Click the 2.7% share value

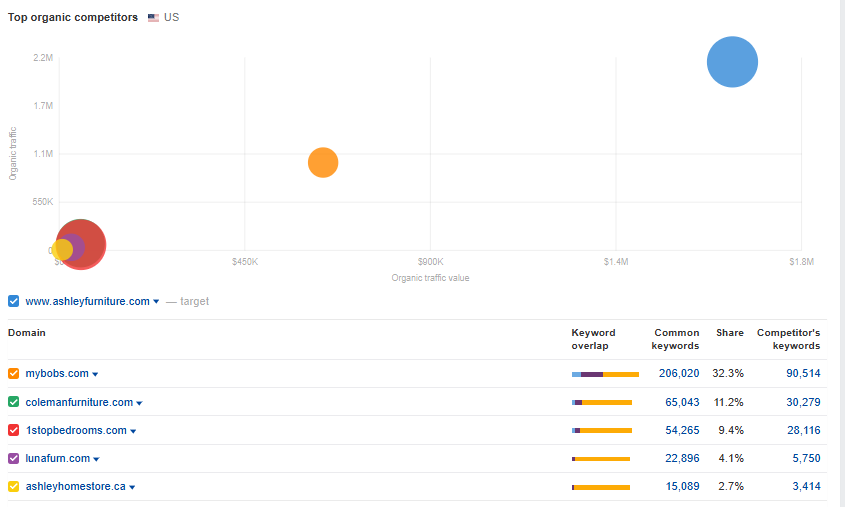coord(731,486)
